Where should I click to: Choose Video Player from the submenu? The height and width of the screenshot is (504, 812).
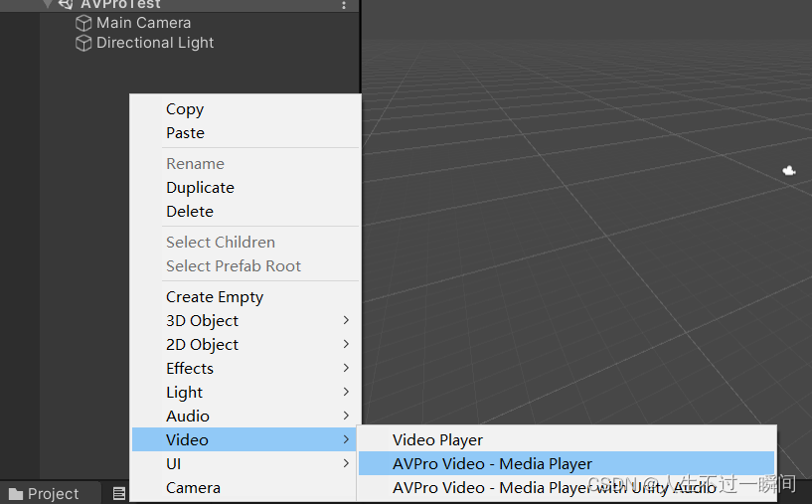(x=567, y=439)
